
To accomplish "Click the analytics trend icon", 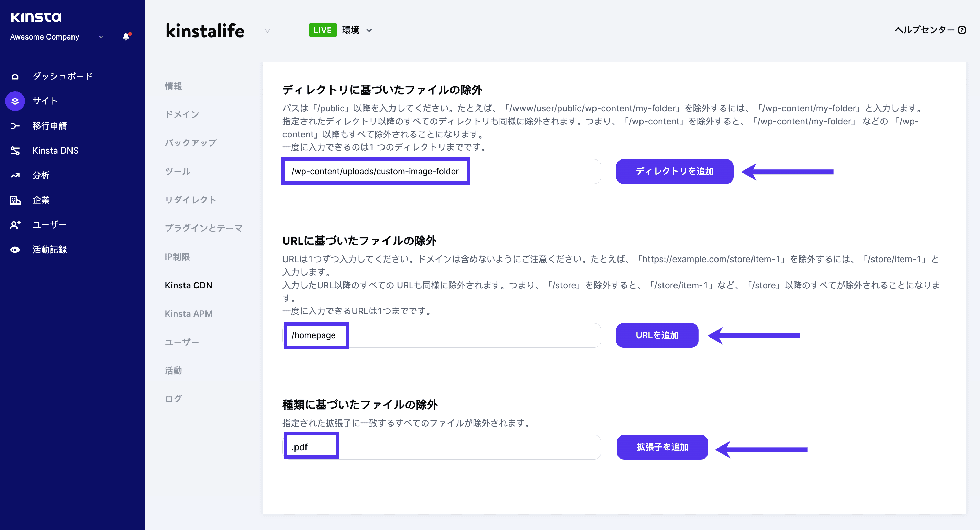I will point(15,175).
